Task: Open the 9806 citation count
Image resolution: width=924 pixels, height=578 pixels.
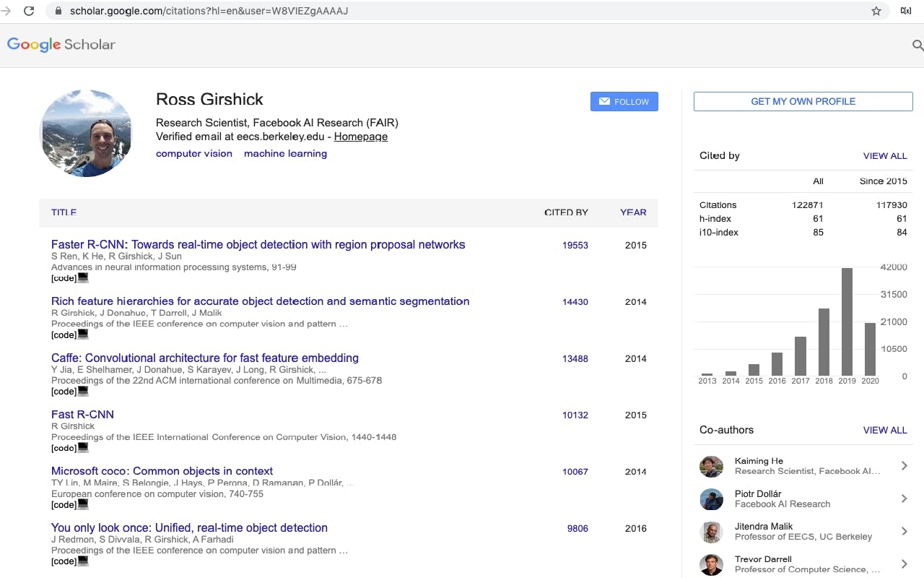Action: click(x=577, y=528)
